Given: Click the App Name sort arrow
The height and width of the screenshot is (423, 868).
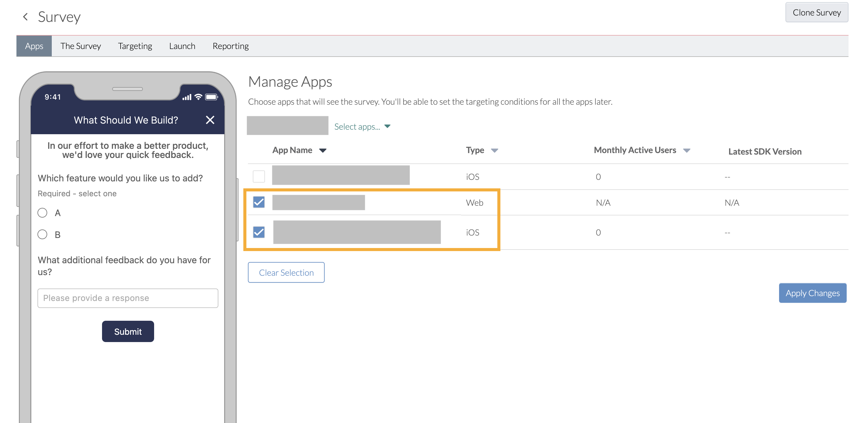Looking at the screenshot, I should 323,151.
